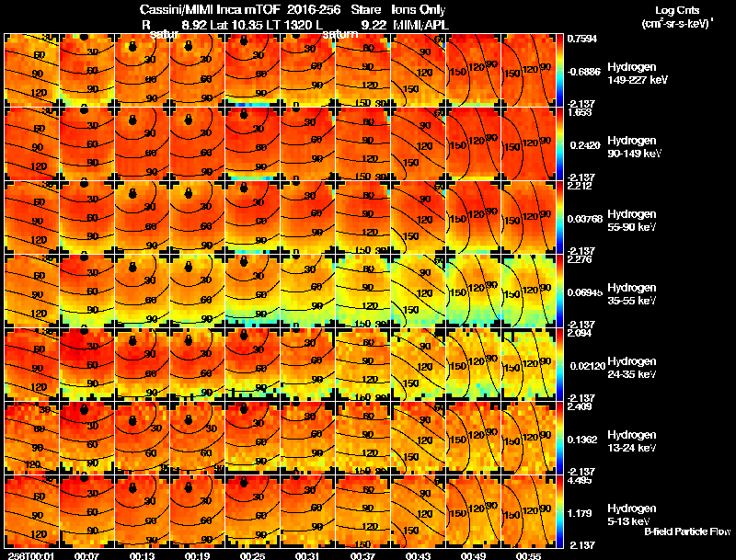Click the color scale beside Hydrogen 35-55 keV
This screenshot has width=736, height=560.
[559, 291]
